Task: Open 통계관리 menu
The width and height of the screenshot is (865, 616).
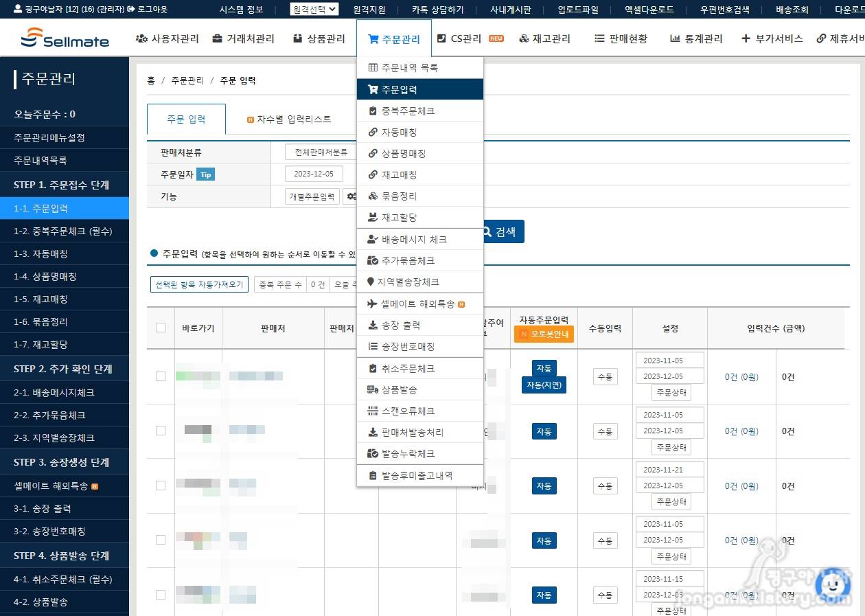Action: point(696,38)
